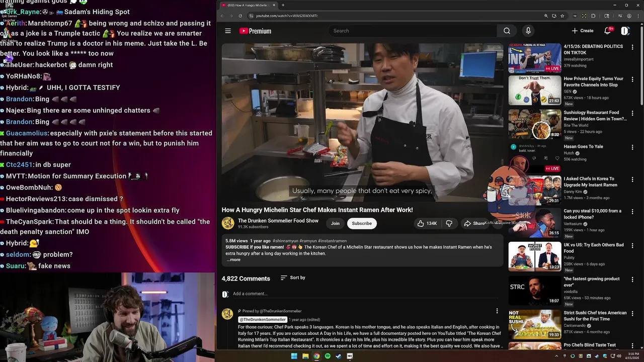Open the more options menu for the pinned comment
The image size is (644, 362).
click(x=497, y=311)
